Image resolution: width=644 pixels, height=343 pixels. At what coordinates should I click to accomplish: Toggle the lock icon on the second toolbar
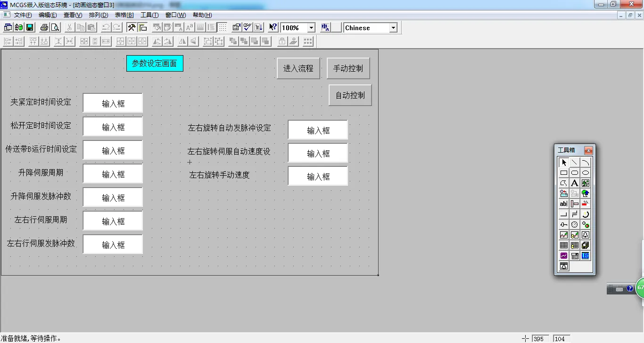[281, 41]
